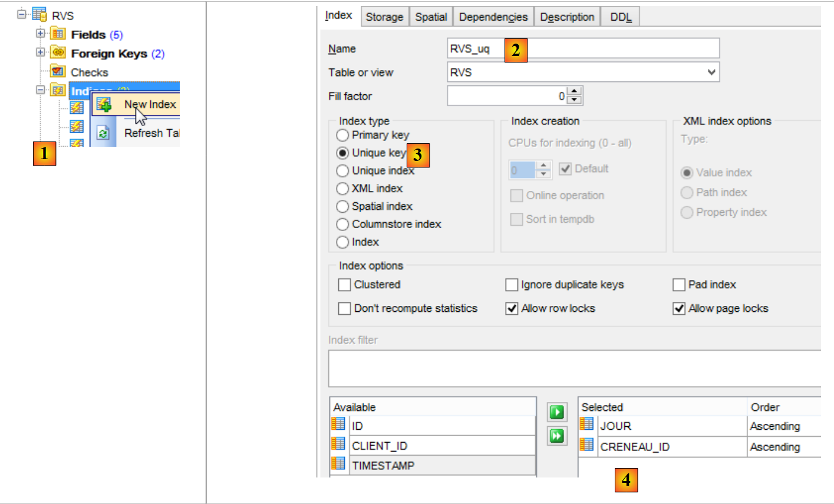Choose New Index from context menu
Screen dimensions: 834x504
pyautogui.click(x=150, y=104)
